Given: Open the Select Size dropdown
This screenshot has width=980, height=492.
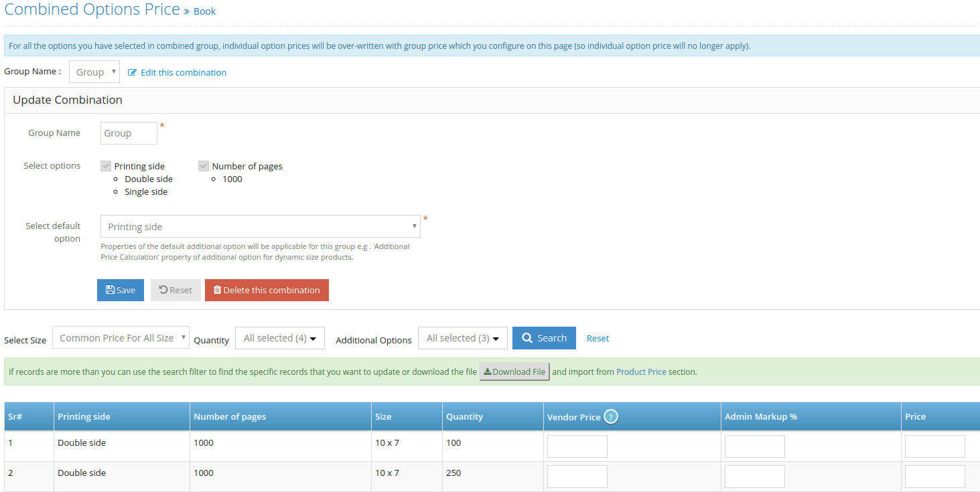Looking at the screenshot, I should pyautogui.click(x=121, y=338).
